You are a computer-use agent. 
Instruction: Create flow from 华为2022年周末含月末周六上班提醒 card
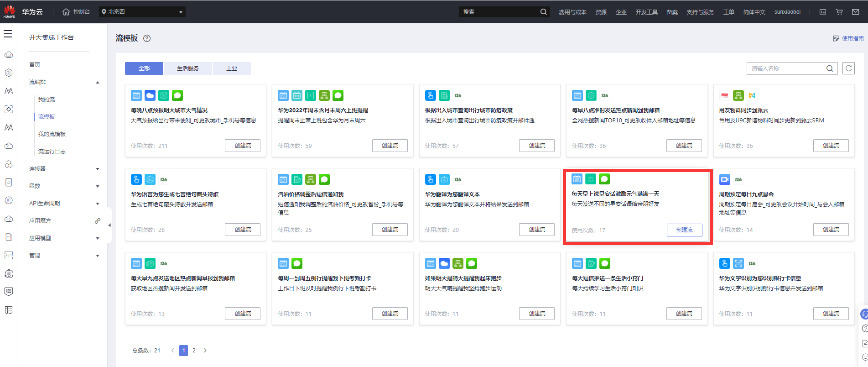point(390,146)
